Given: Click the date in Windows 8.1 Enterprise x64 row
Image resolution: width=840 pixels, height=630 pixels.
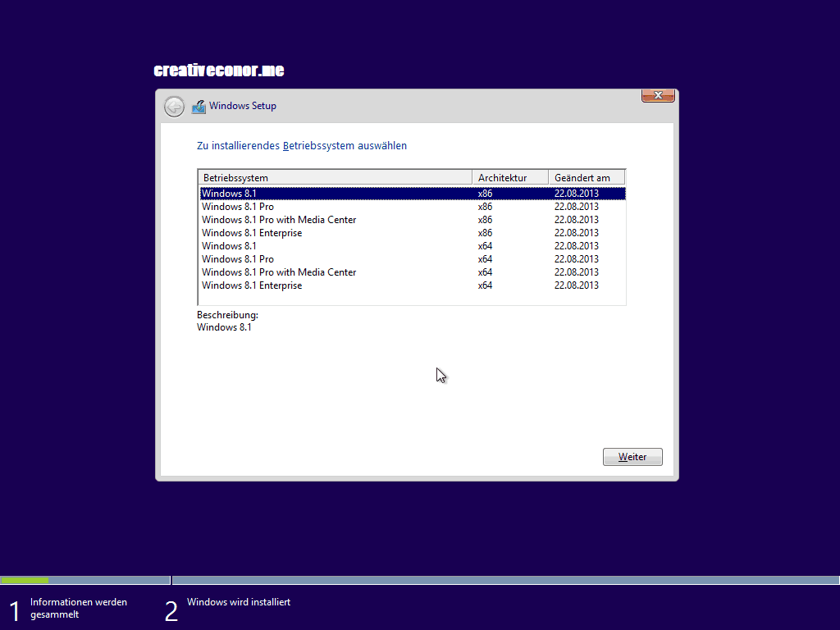Looking at the screenshot, I should tap(577, 285).
